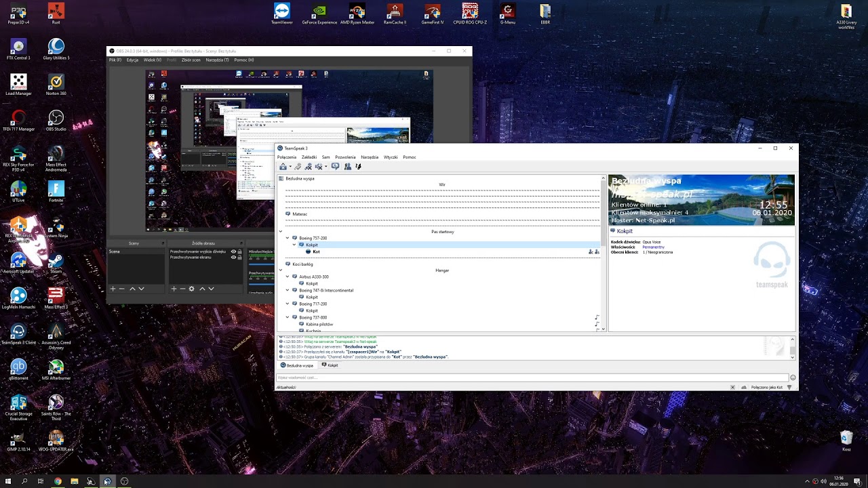Add a new scene in OBS
The image size is (868, 488).
click(x=113, y=289)
